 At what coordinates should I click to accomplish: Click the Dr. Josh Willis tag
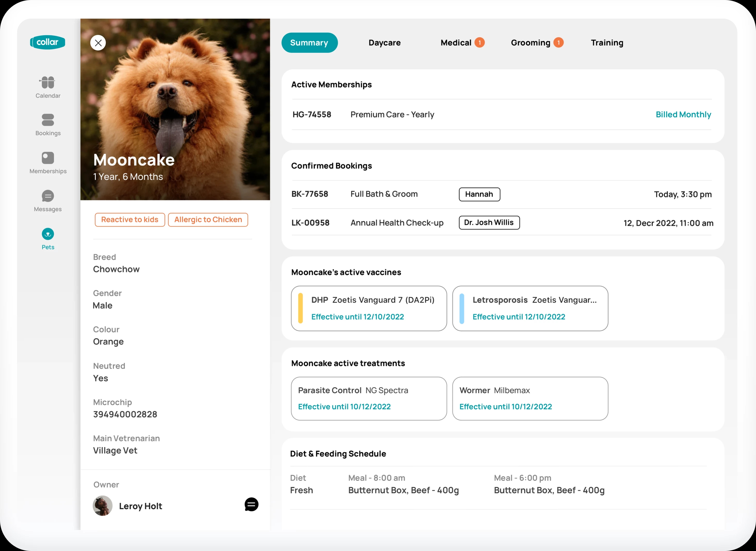489,222
